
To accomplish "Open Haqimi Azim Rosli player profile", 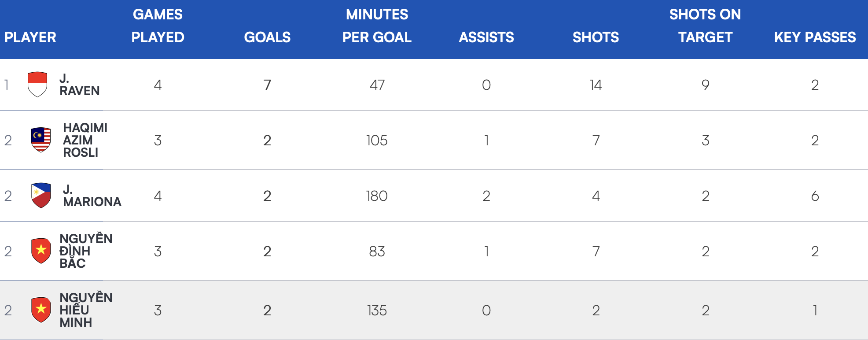I will coord(85,140).
